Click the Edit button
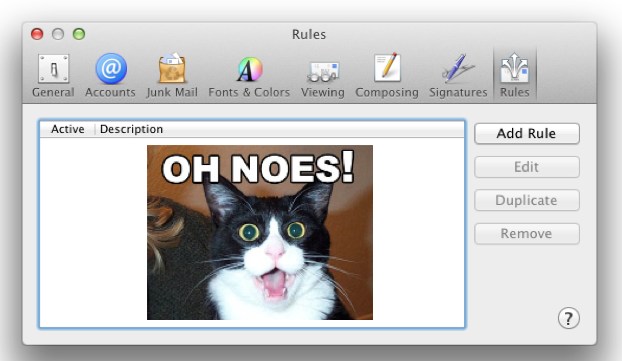622x361 pixels. [x=527, y=167]
